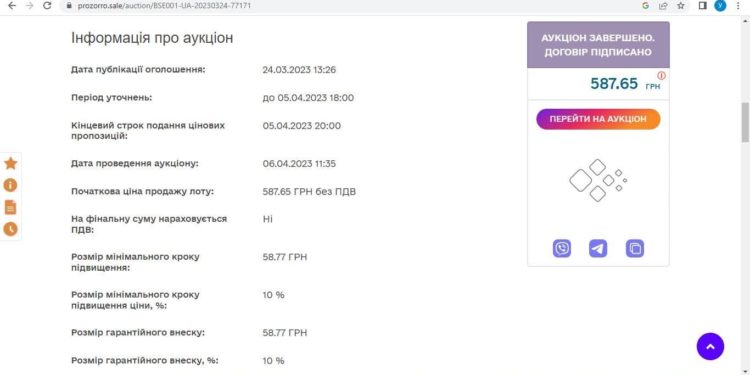The height and width of the screenshot is (375, 750).
Task: Go back with browser back arrow
Action: click(x=11, y=6)
